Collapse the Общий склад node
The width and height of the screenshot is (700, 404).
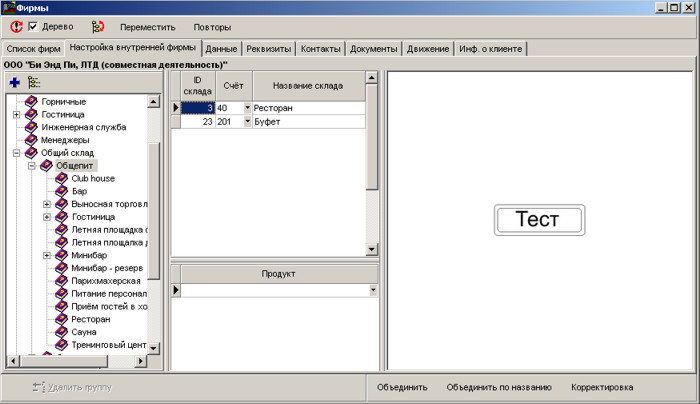pos(17,153)
